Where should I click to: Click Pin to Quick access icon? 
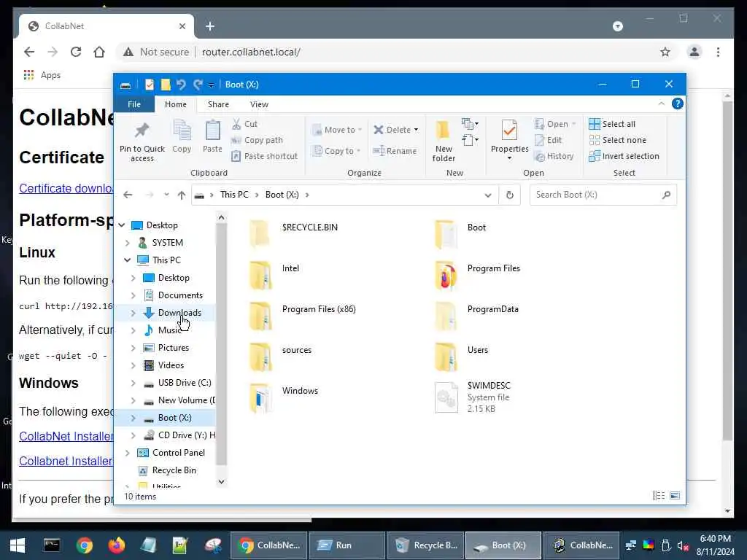pyautogui.click(x=142, y=131)
